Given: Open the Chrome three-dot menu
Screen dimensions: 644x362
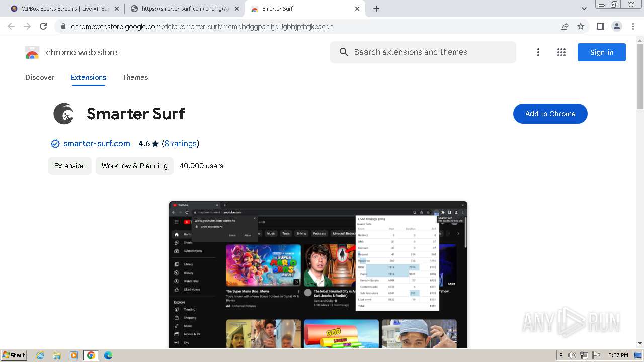Looking at the screenshot, I should point(633,26).
